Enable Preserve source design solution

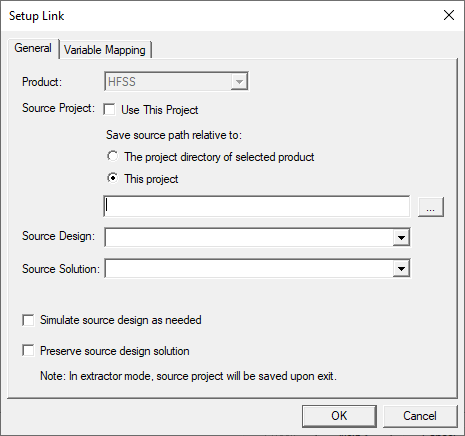28,351
